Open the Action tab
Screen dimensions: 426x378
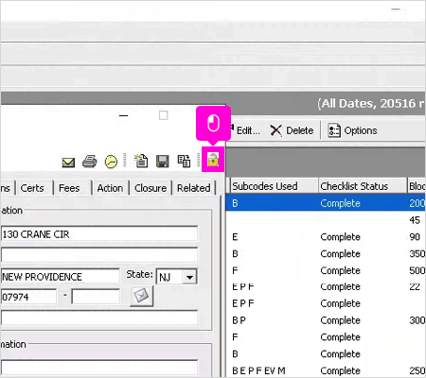pos(110,188)
